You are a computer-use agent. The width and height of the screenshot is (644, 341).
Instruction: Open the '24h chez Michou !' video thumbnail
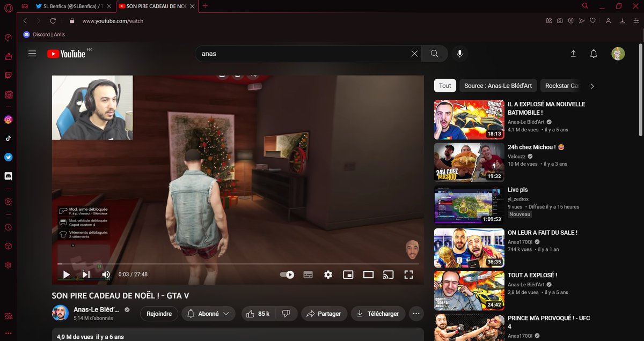(x=469, y=161)
